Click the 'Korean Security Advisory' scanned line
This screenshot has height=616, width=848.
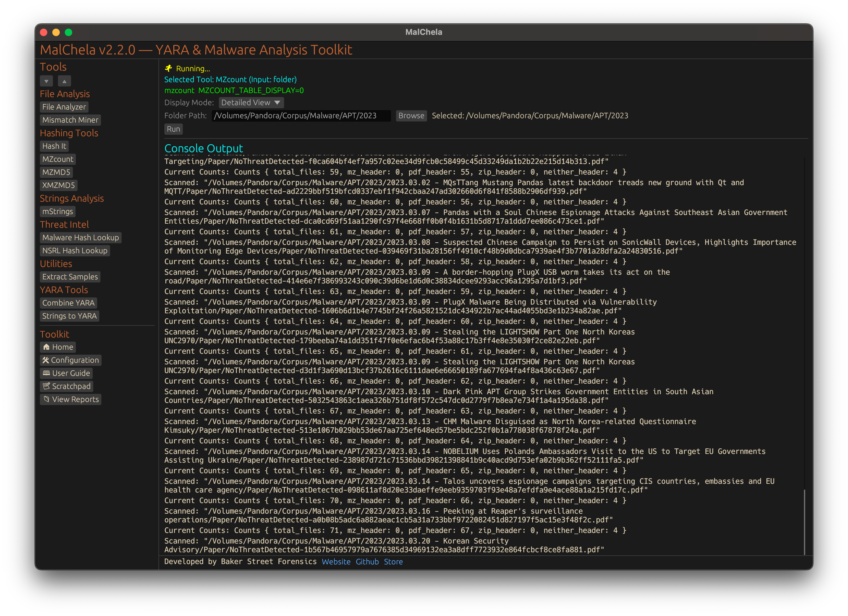pyautogui.click(x=384, y=545)
